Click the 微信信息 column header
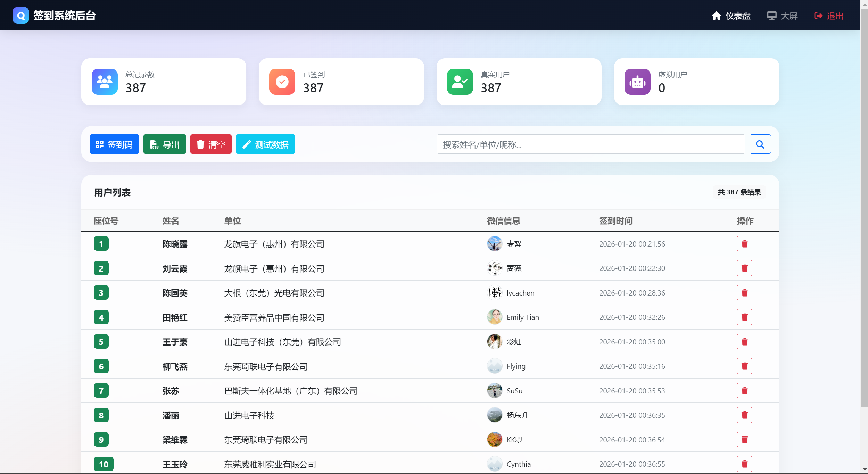The height and width of the screenshot is (474, 868). (x=504, y=221)
